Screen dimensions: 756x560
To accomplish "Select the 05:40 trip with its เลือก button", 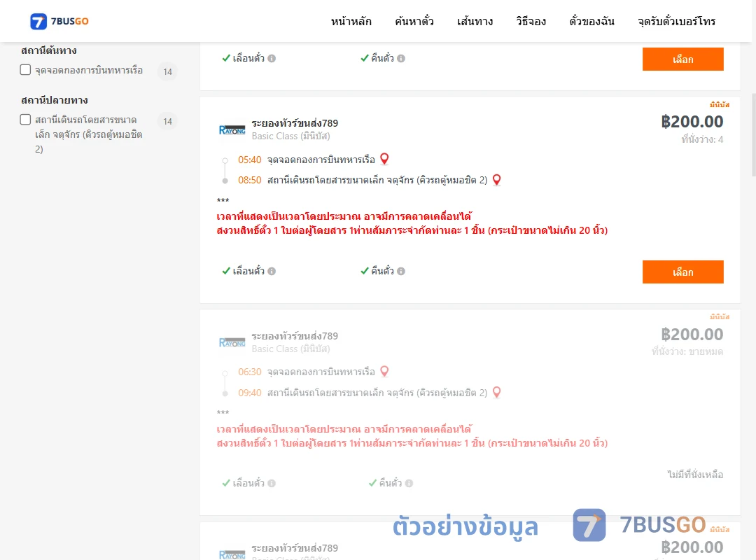I will tap(682, 272).
